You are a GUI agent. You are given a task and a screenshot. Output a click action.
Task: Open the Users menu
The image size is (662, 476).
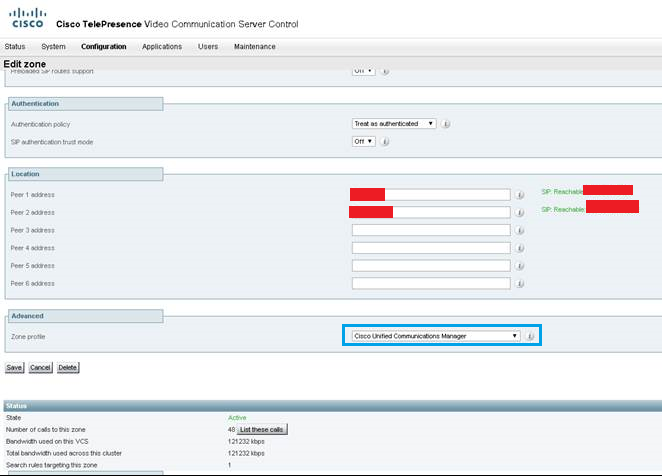(x=208, y=46)
